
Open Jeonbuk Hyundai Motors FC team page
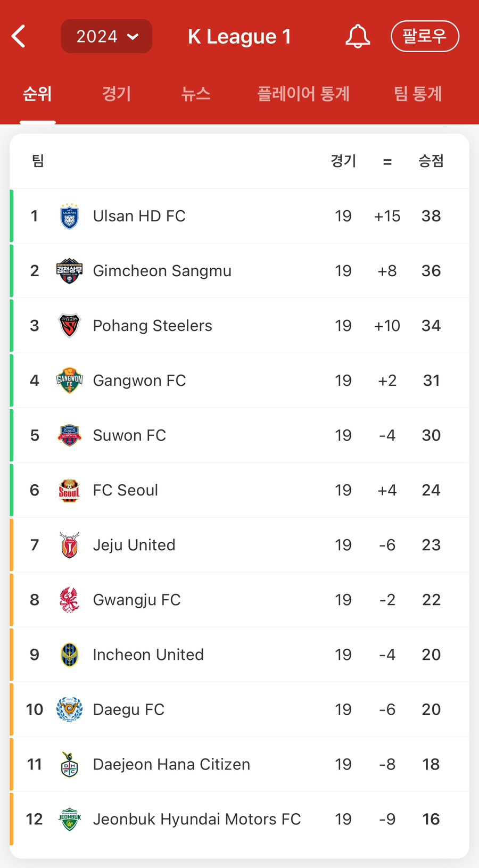tap(240, 819)
